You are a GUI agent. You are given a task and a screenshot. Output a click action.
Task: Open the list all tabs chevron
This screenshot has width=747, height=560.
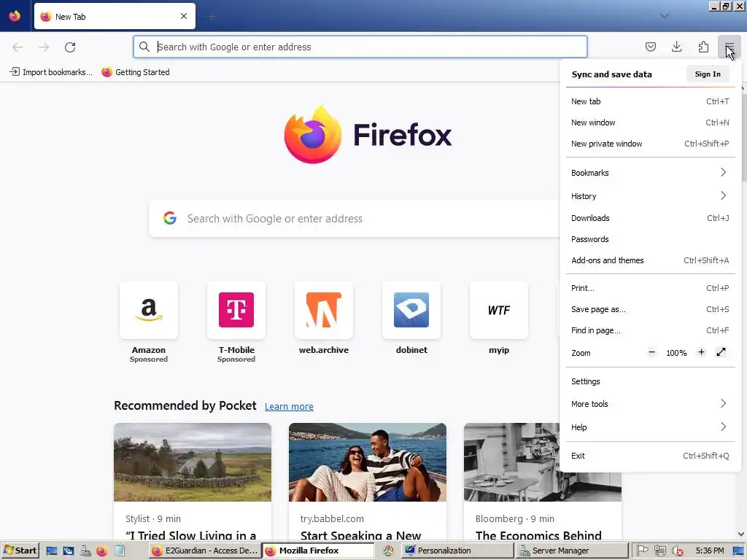coord(664,16)
